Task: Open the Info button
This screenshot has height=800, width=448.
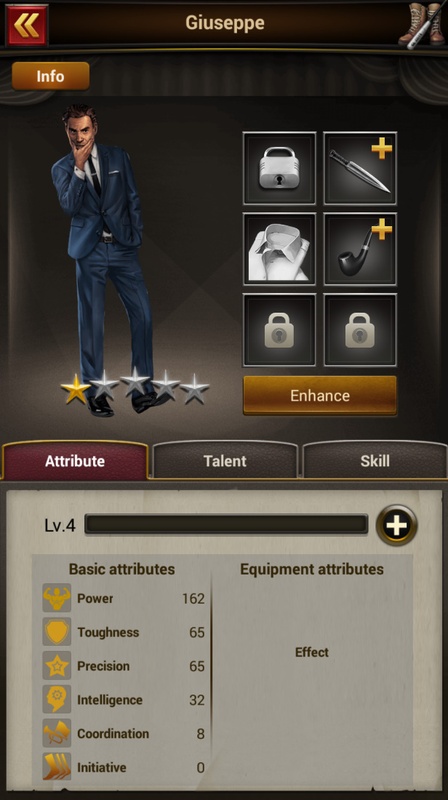Action: (x=51, y=76)
